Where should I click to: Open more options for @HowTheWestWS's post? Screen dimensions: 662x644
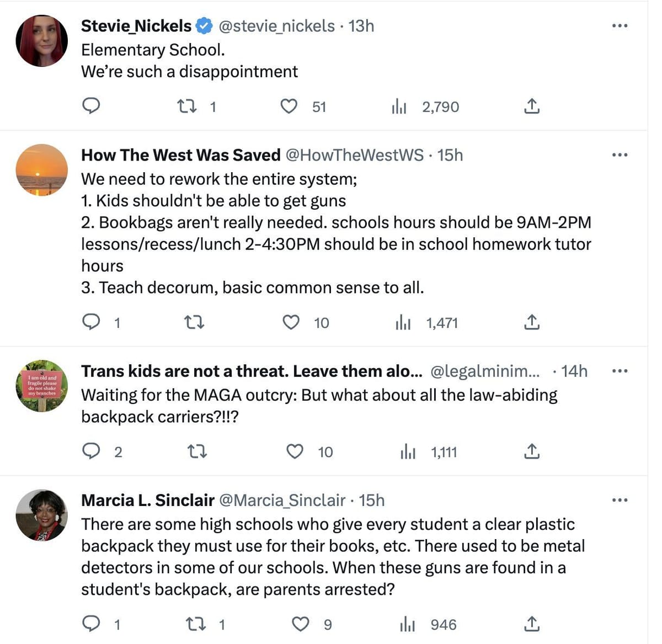[620, 155]
